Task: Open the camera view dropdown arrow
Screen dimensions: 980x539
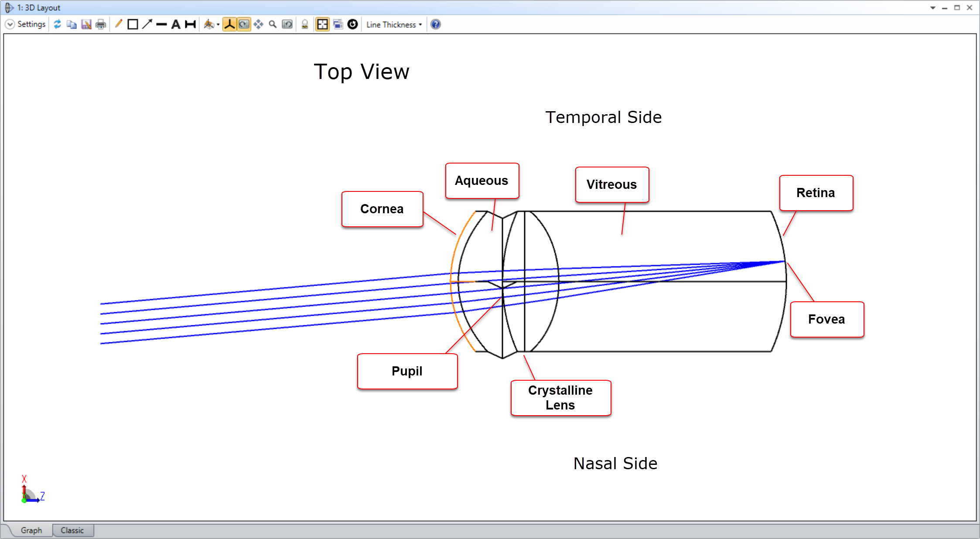Action: tap(218, 25)
